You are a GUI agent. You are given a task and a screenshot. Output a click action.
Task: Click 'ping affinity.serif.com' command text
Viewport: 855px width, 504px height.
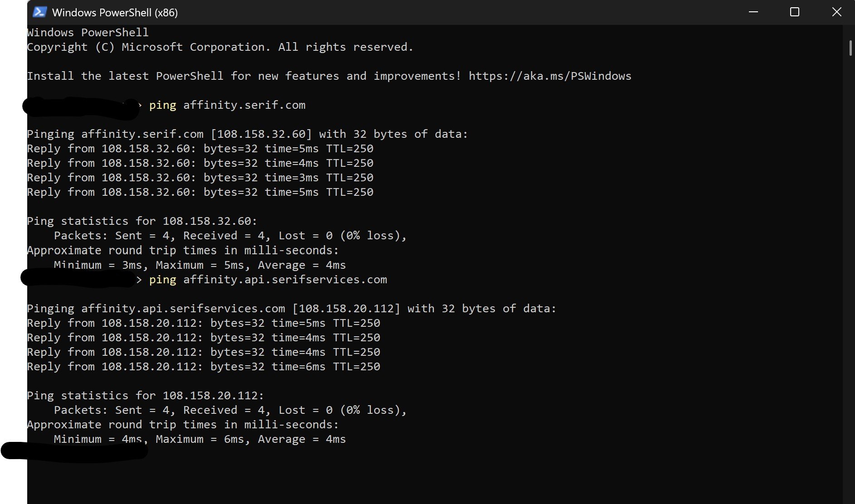click(x=227, y=105)
